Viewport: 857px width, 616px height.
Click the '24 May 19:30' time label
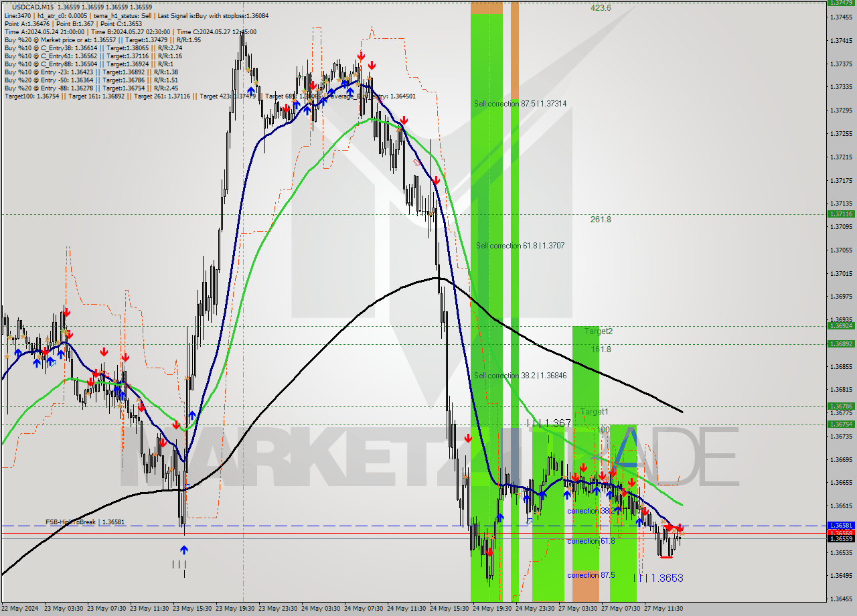coord(492,609)
